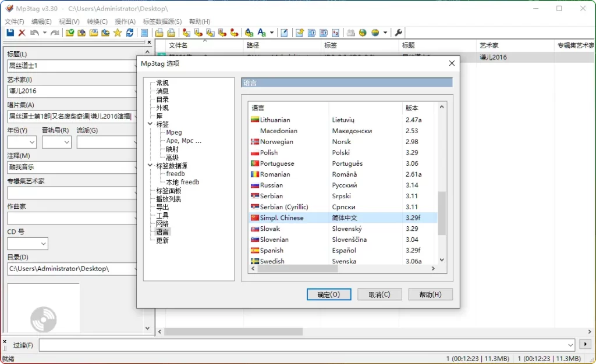
Task: Select 本地 freedb in options tree
Action: coord(182,182)
